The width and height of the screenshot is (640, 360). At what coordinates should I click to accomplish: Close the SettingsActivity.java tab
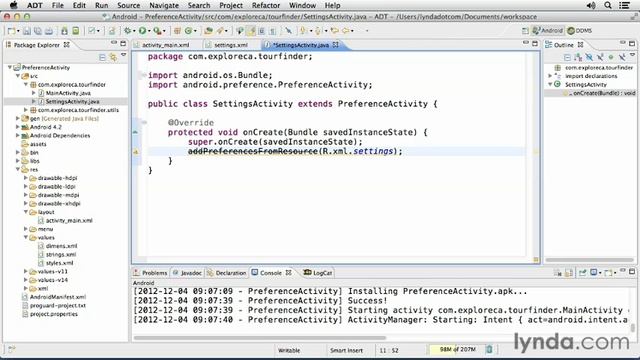click(336, 45)
